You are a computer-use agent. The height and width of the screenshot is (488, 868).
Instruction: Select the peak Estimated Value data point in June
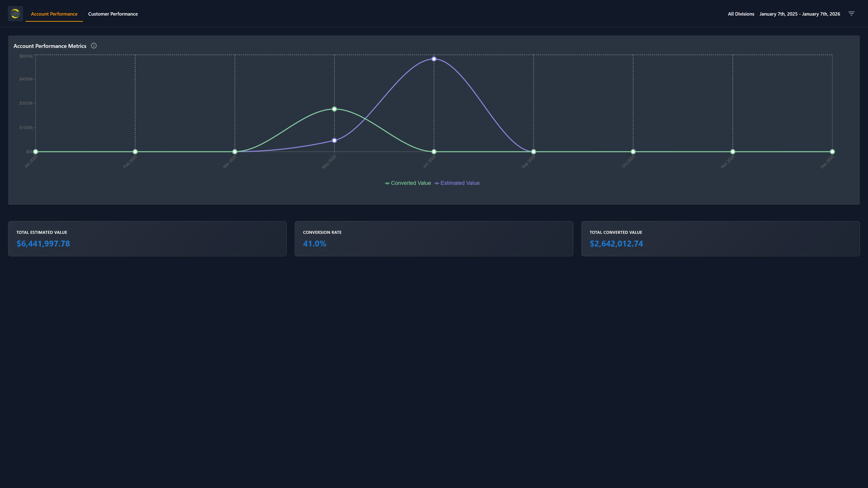[x=434, y=59]
